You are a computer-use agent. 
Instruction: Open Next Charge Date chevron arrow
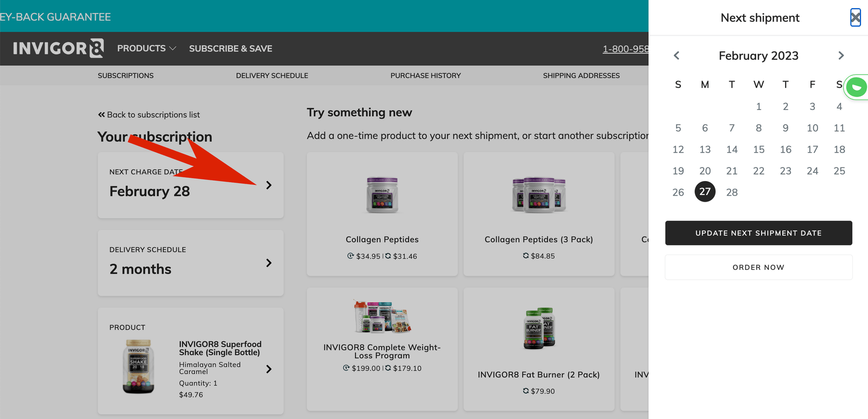click(x=269, y=185)
